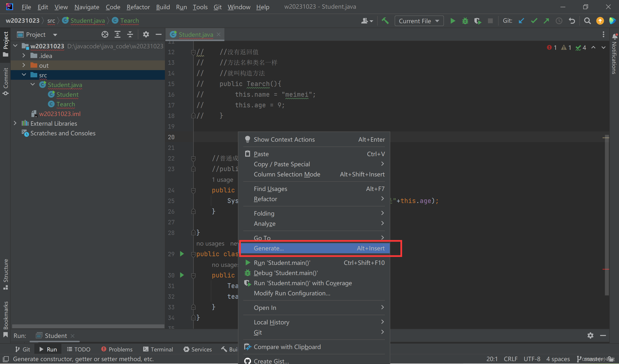Run main gutter icon on line 30
The image size is (619, 364).
(182, 275)
